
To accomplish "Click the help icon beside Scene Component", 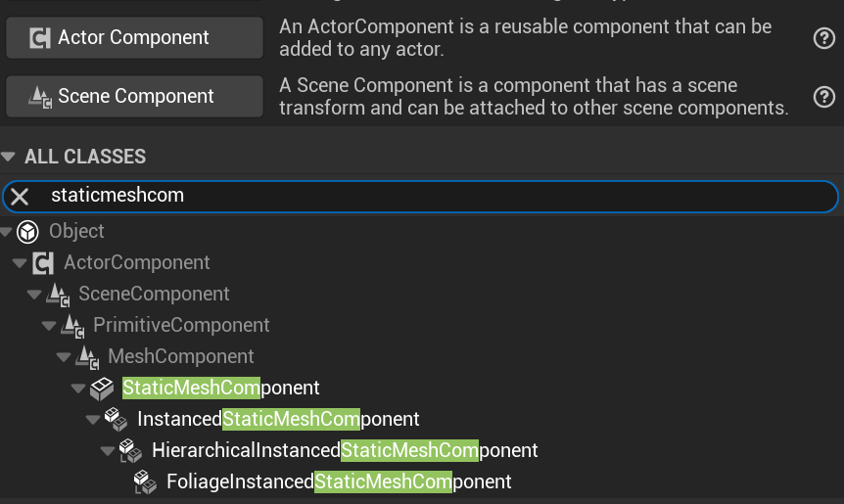I will (823, 97).
